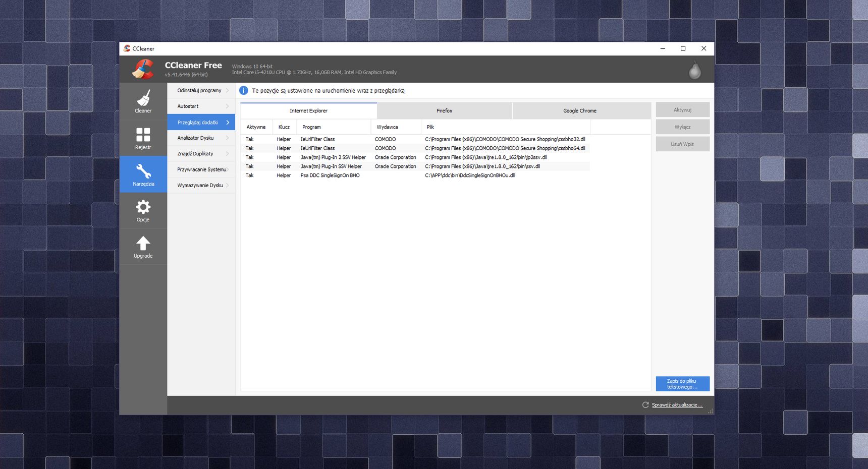
Task: Click chevron next to Przeglądaj dodatki
Action: 228,122
